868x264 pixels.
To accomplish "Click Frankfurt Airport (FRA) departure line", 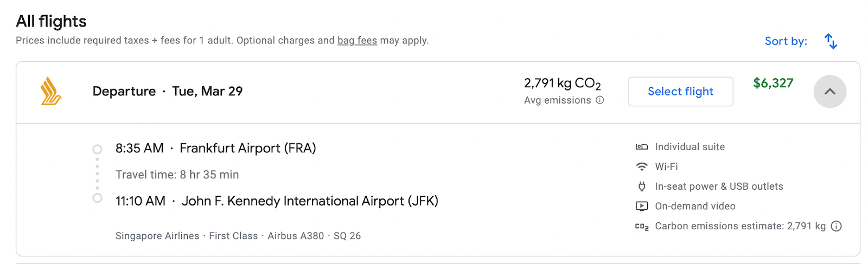I will coord(215,148).
